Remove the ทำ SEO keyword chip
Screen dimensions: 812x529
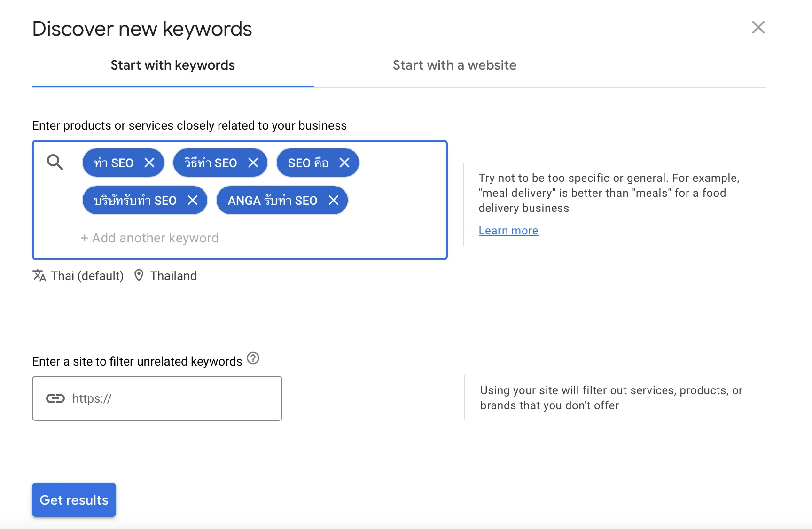pos(149,163)
